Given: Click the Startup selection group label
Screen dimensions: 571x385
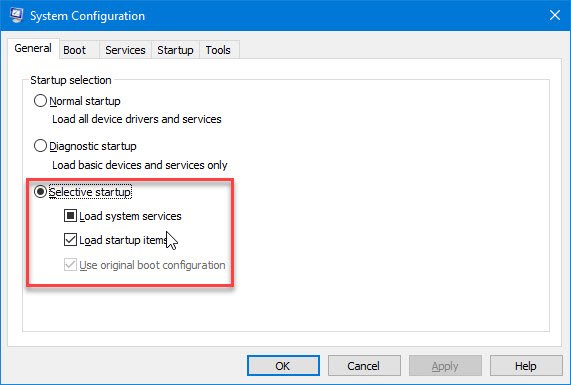Looking at the screenshot, I should 71,80.
